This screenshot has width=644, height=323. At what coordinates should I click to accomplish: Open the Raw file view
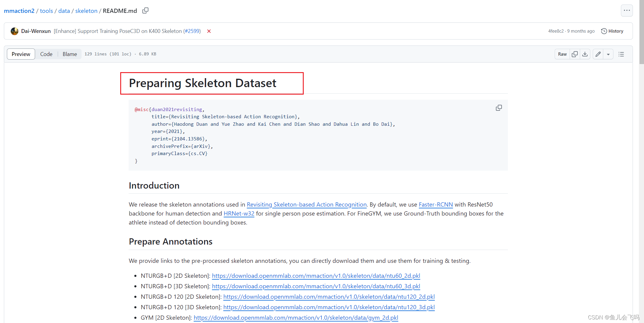562,54
